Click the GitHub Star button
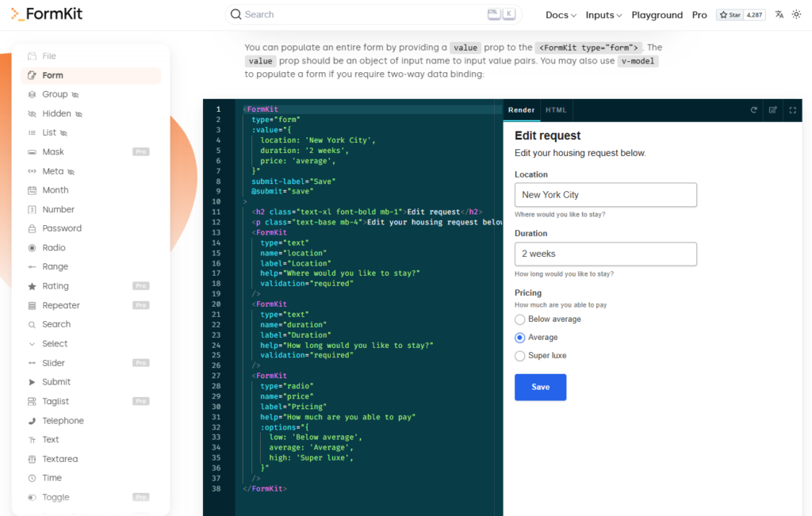This screenshot has width=812, height=516. click(730, 15)
